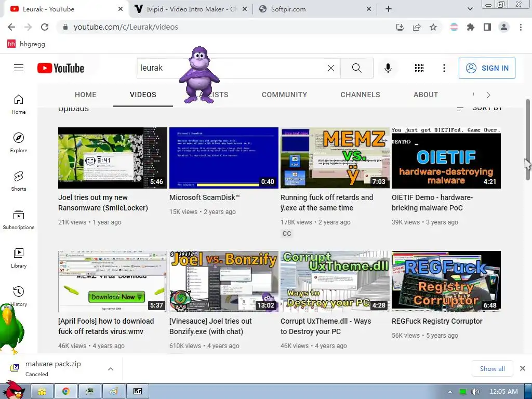532x399 pixels.
Task: Start voice search with the microphone
Action: 388,68
